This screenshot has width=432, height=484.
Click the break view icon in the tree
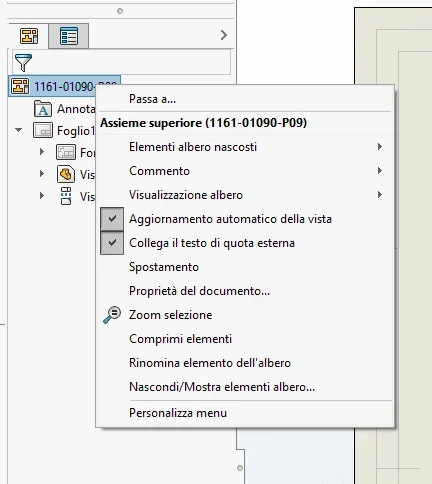click(x=66, y=196)
